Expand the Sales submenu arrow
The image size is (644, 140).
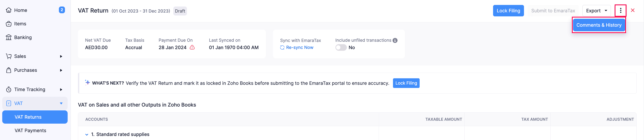(61, 56)
